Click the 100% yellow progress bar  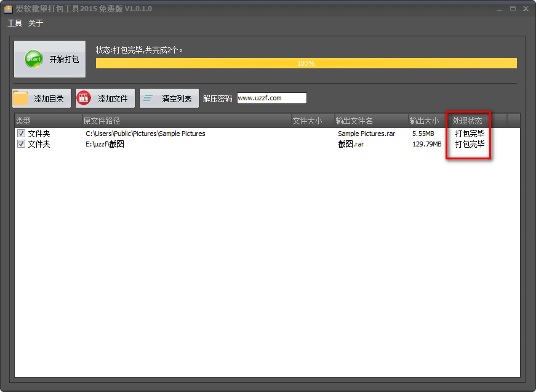coord(306,63)
